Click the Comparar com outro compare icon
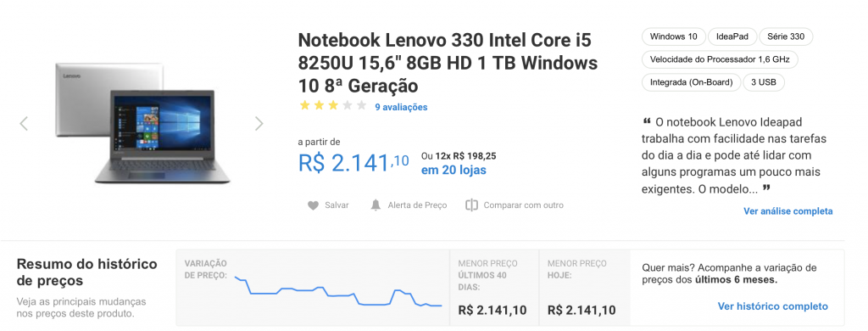 471,205
